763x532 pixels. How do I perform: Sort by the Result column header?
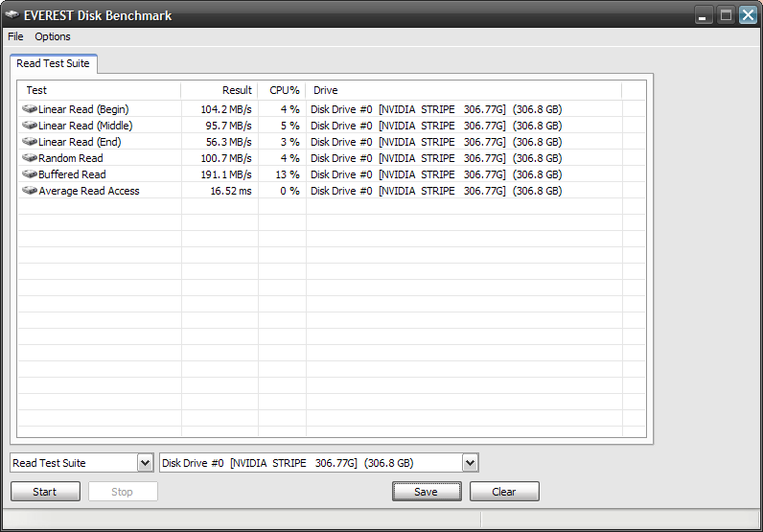click(220, 90)
